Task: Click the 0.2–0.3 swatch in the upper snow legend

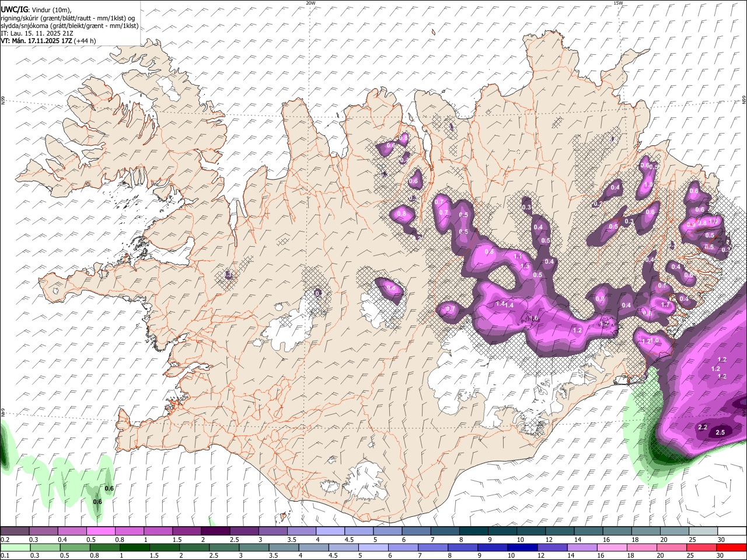Action: tap(15, 531)
